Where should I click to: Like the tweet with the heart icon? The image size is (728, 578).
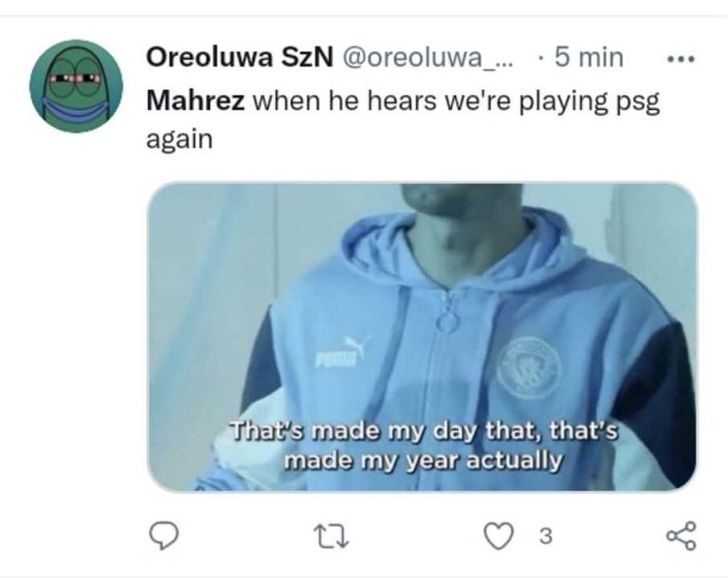[x=499, y=535]
